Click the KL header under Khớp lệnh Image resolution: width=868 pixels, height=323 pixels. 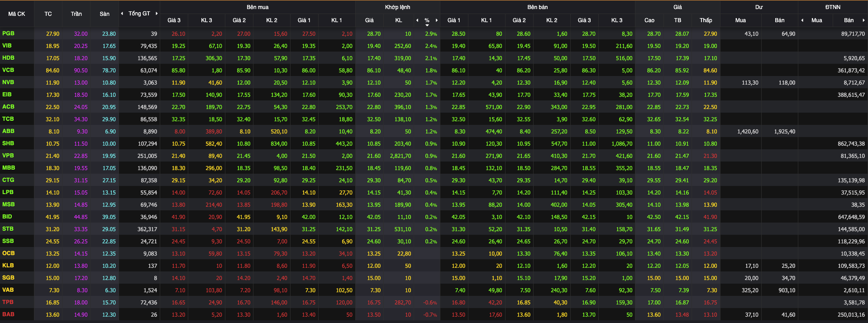[x=398, y=20]
